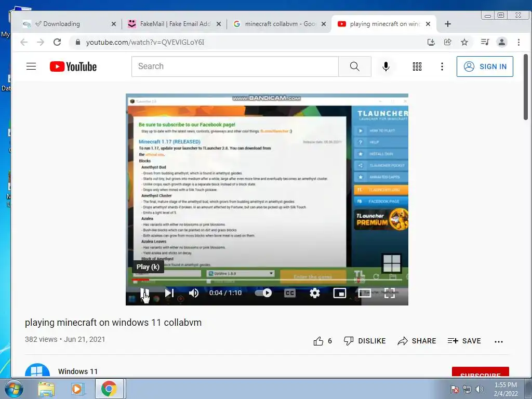The height and width of the screenshot is (399, 532).
Task: Install YouTube app icon in omnibox
Action: (x=431, y=42)
